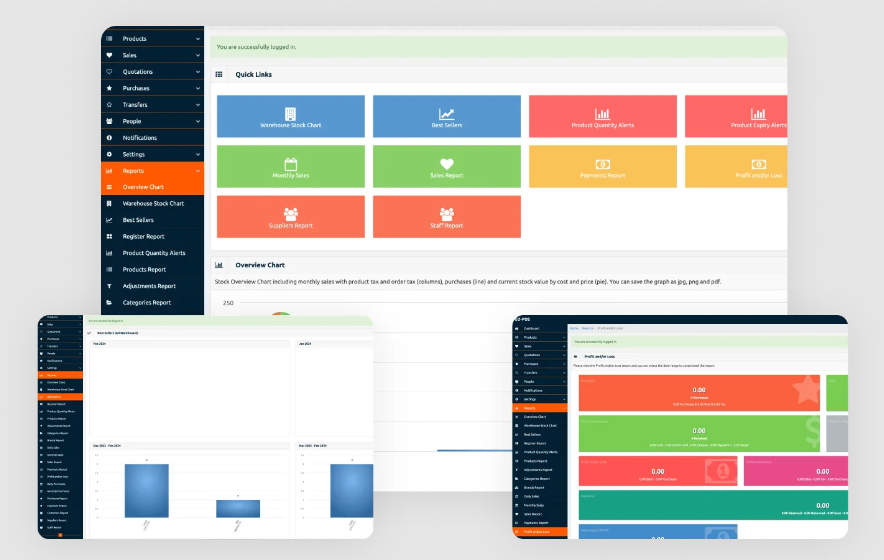Expand the Transfers menu chevron in main sidebar
This screenshot has height=560, width=884.
(x=198, y=105)
